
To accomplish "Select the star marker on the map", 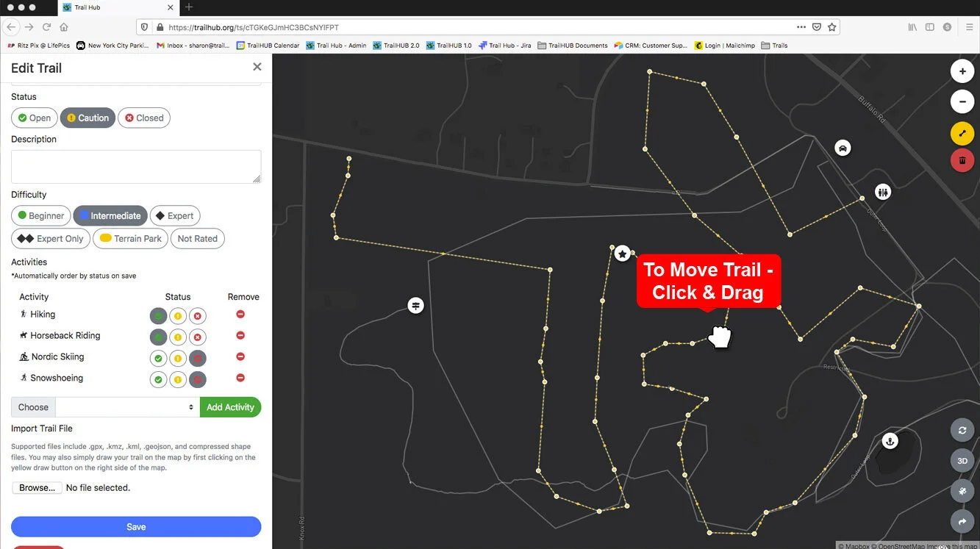I will coord(623,254).
